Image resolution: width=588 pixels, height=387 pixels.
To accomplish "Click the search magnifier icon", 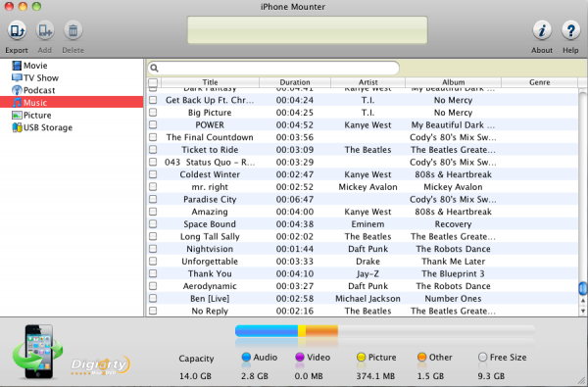I will [x=154, y=69].
